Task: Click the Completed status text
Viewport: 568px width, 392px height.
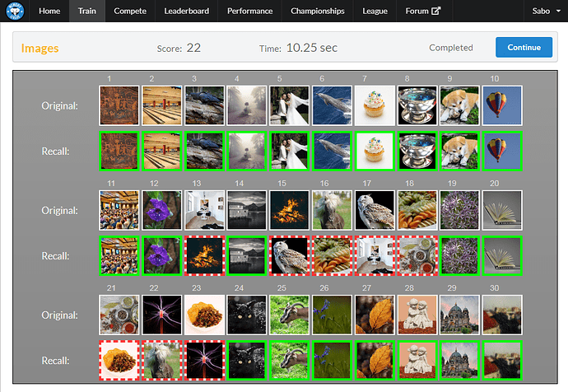Action: coord(450,48)
